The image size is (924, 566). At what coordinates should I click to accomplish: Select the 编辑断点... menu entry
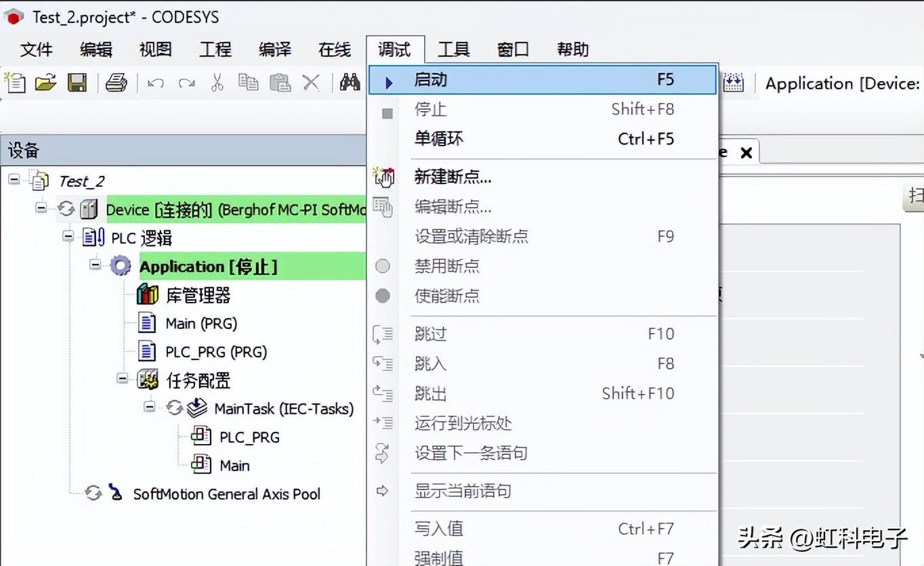[x=543, y=207]
